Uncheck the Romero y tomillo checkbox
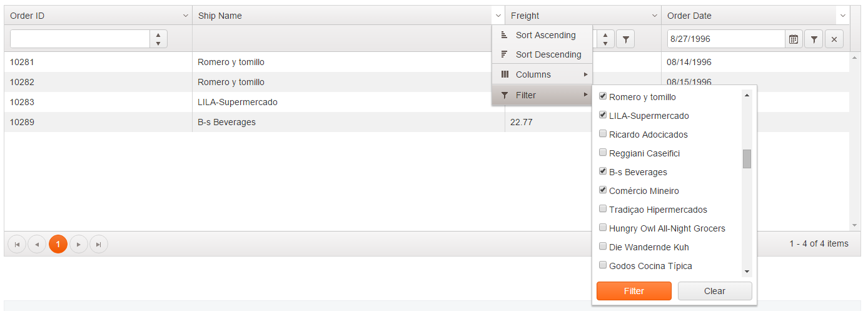This screenshot has height=311, width=868. coord(603,96)
